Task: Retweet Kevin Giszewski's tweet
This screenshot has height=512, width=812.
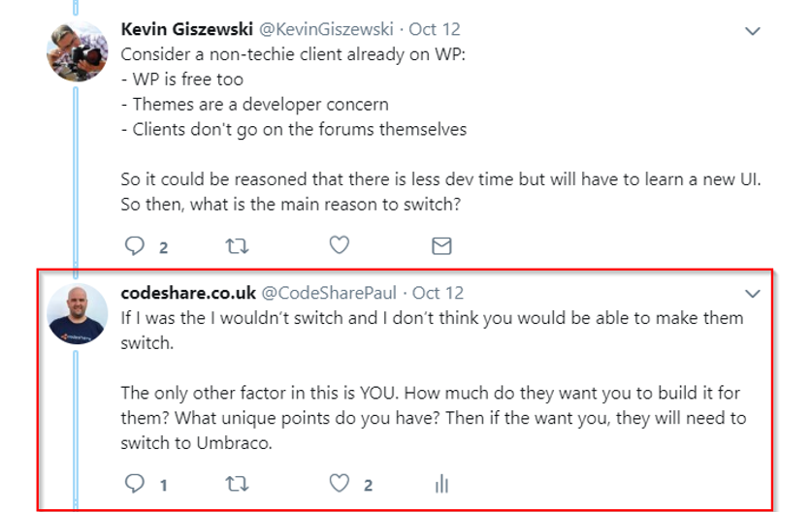Action: [236, 246]
